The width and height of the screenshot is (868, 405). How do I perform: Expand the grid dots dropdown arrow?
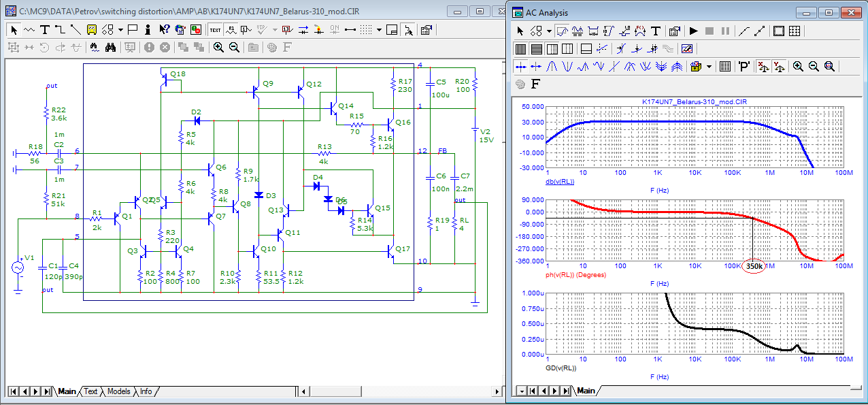coord(379,30)
